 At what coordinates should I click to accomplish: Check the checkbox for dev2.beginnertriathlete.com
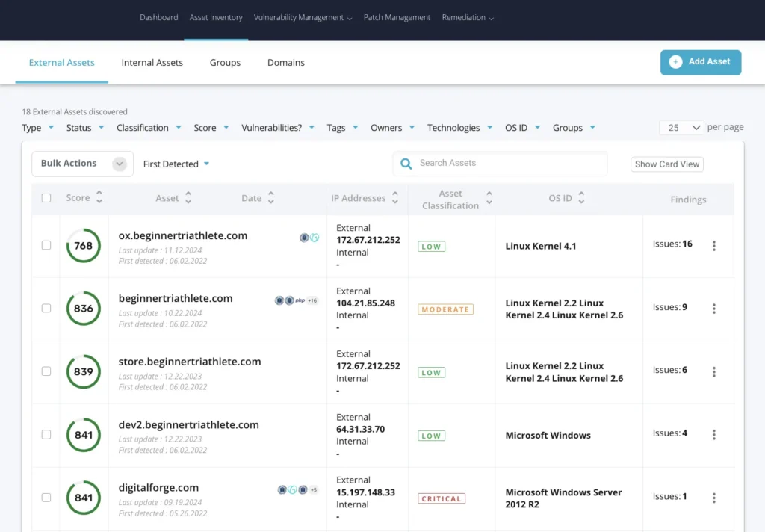(46, 434)
